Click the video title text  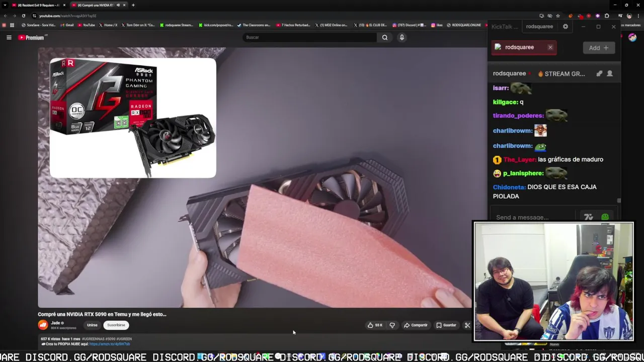[102, 314]
